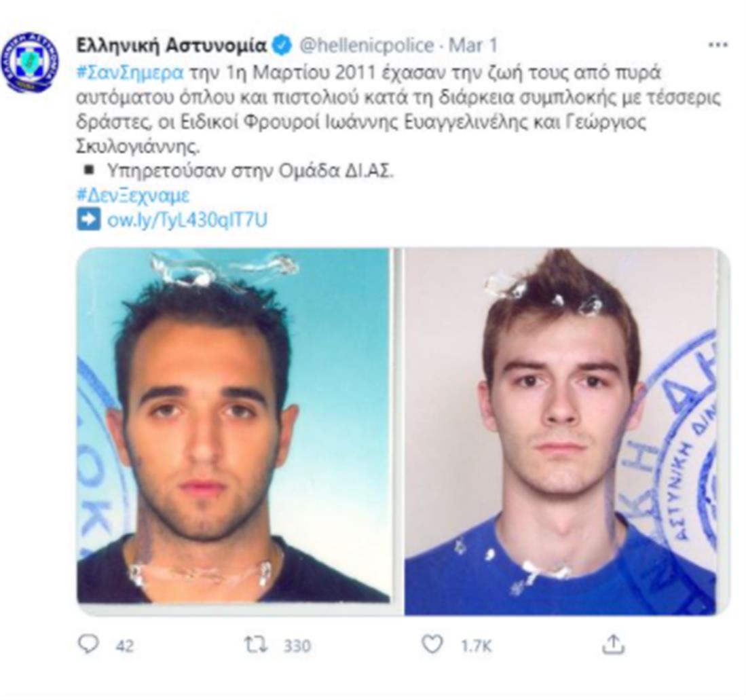This screenshot has height=700, width=746.
Task: Open the Hellenic Police profile avatar
Action: tap(29, 63)
